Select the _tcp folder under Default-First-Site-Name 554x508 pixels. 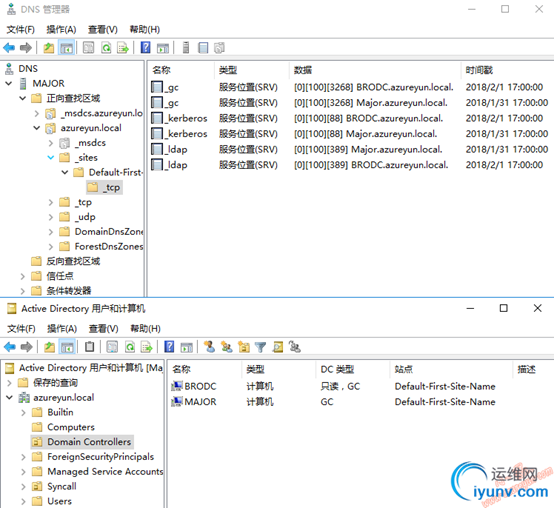click(105, 187)
